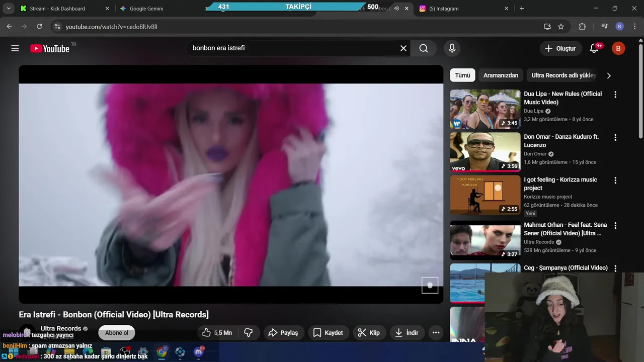Screen dimensions: 644x362
Task: Open the Oluştur create menu
Action: click(560, 48)
